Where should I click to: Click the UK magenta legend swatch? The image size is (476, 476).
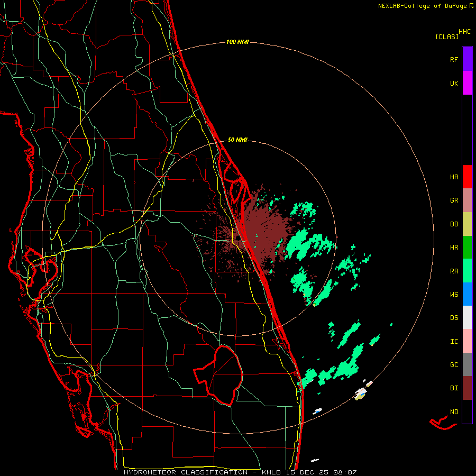coord(467,83)
